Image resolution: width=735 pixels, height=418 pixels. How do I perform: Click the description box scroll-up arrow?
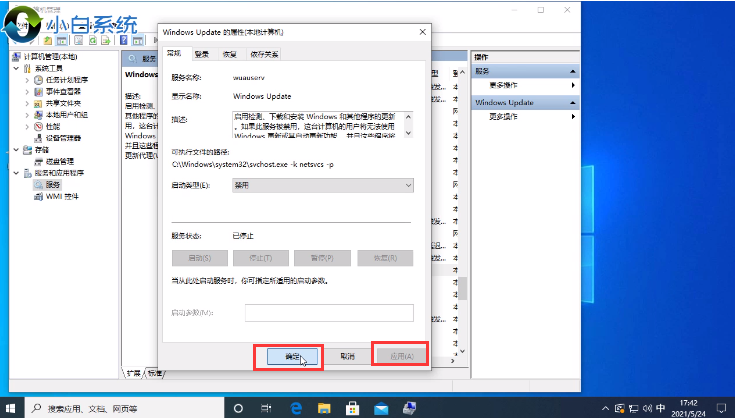coord(408,116)
